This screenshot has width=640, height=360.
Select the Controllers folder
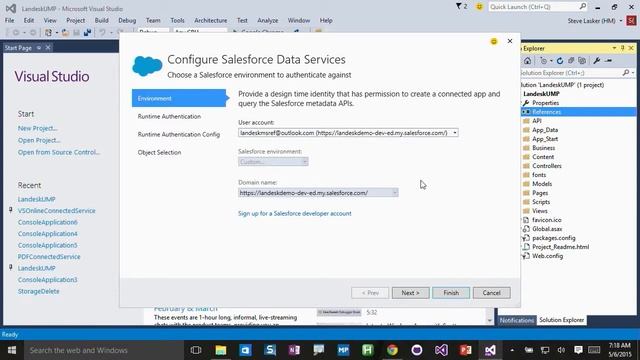pos(547,166)
